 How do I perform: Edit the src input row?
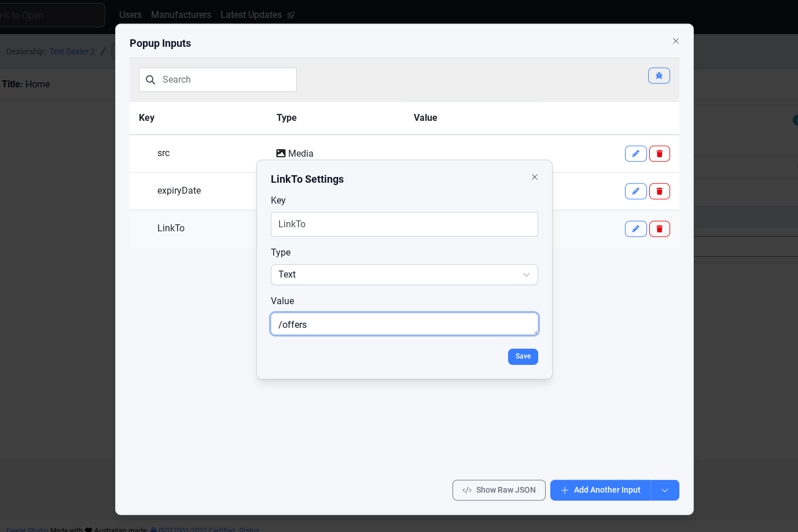point(635,154)
